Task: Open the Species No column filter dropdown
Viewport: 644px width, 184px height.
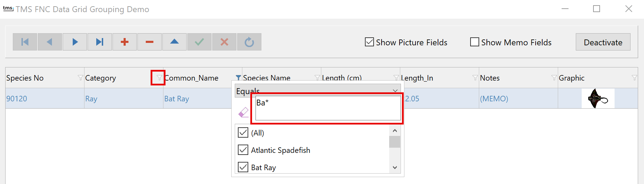Action: tap(80, 77)
